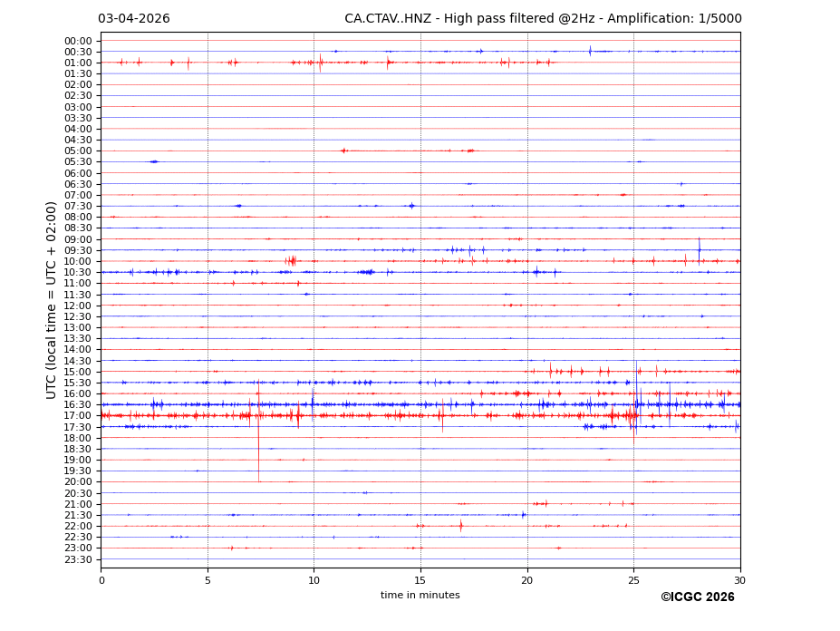The height and width of the screenshot is (631, 840).
Task: Click the date label 03-04-2026
Action: (x=134, y=19)
